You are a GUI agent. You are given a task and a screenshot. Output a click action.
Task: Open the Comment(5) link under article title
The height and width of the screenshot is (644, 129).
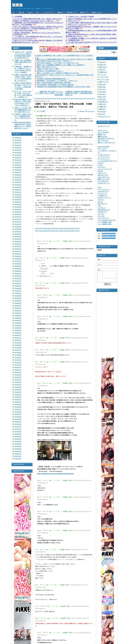(91, 112)
